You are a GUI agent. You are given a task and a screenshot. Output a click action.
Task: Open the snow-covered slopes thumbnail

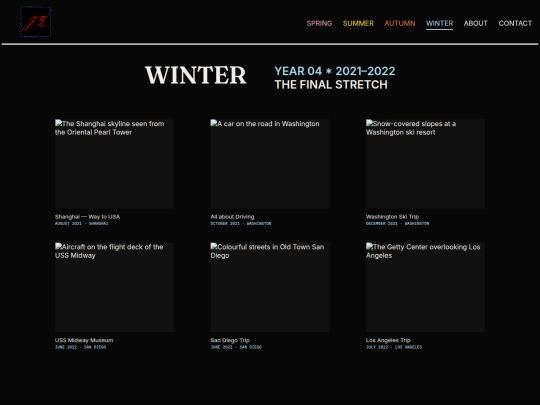pos(425,164)
